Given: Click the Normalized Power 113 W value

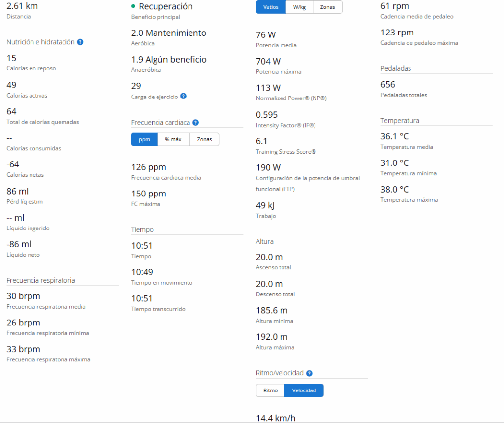Looking at the screenshot, I should tap(268, 88).
